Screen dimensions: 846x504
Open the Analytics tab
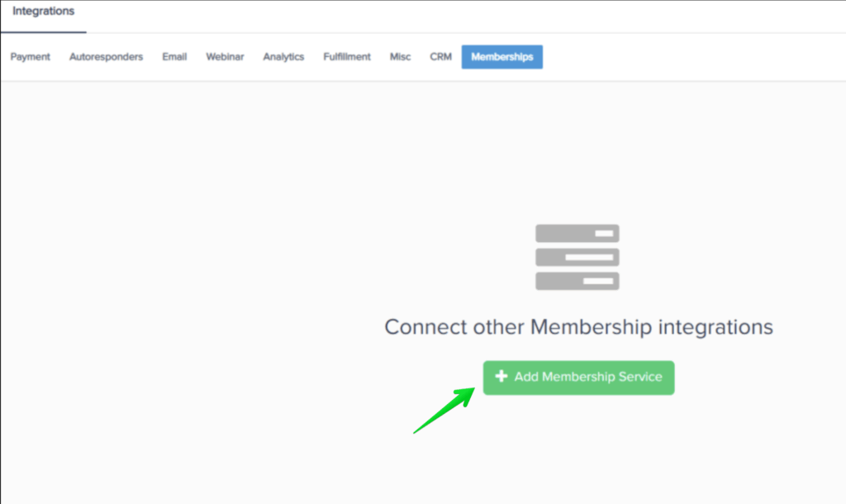(x=283, y=57)
